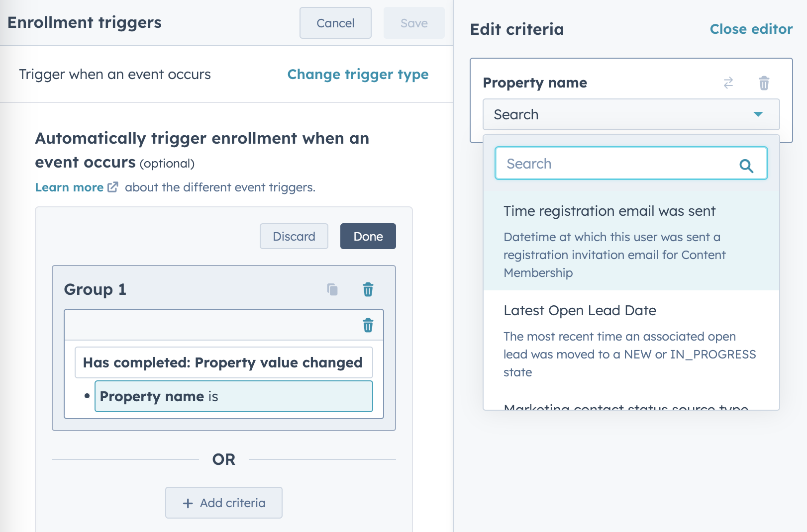This screenshot has width=807, height=532.
Task: Click the swap arrows icon beside Property name
Action: point(728,83)
